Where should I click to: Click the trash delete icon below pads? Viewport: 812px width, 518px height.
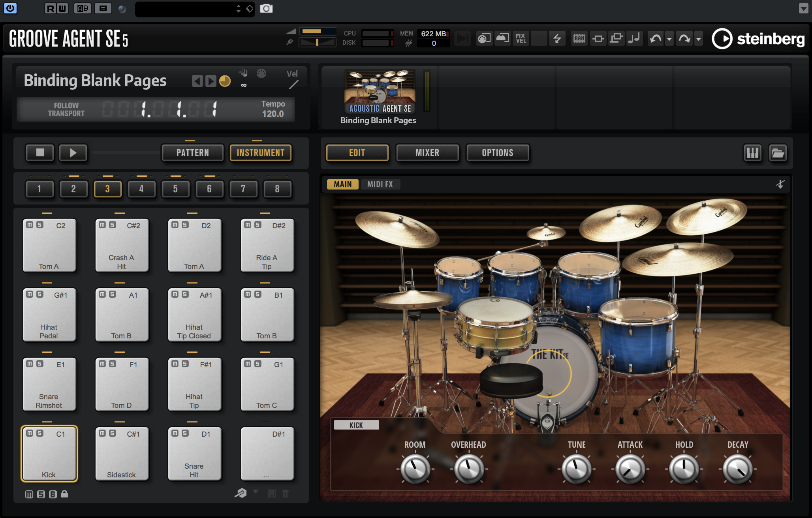coord(286,494)
